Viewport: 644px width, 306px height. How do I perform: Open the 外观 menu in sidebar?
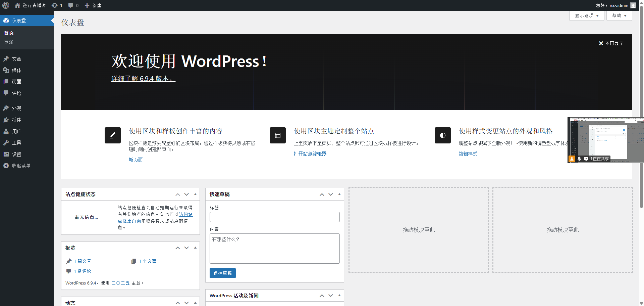[16, 108]
